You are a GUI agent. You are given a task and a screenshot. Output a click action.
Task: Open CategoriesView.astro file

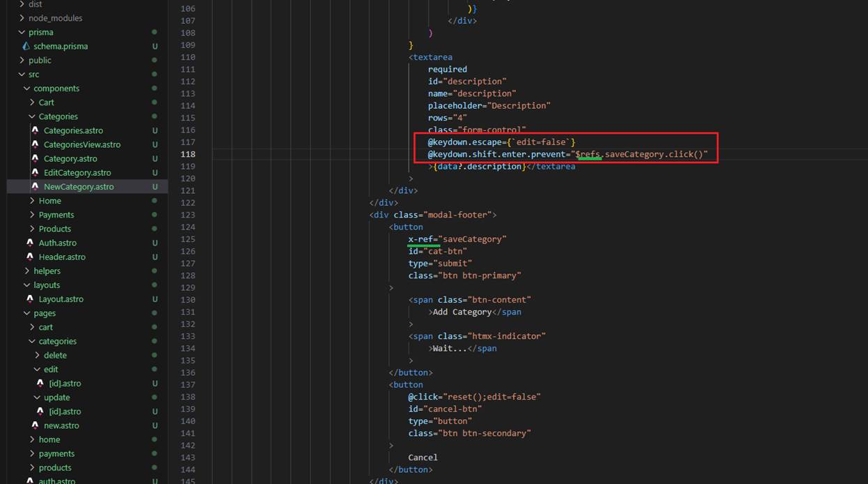[x=82, y=144]
